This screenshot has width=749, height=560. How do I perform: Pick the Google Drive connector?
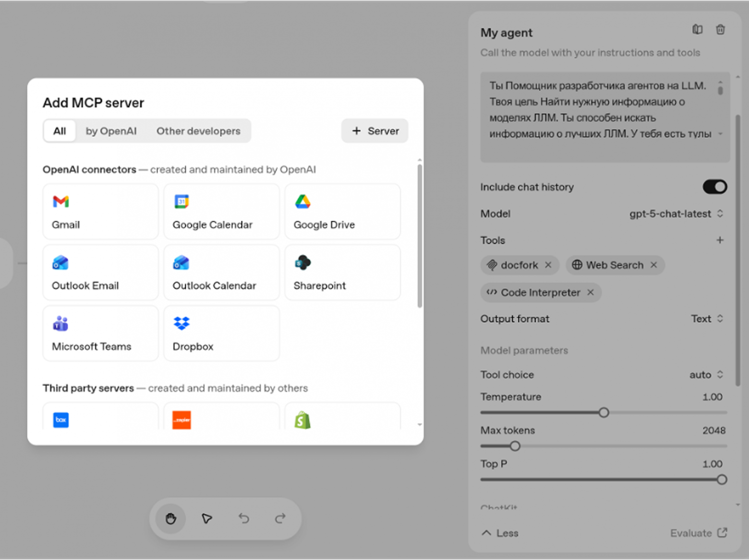point(342,212)
